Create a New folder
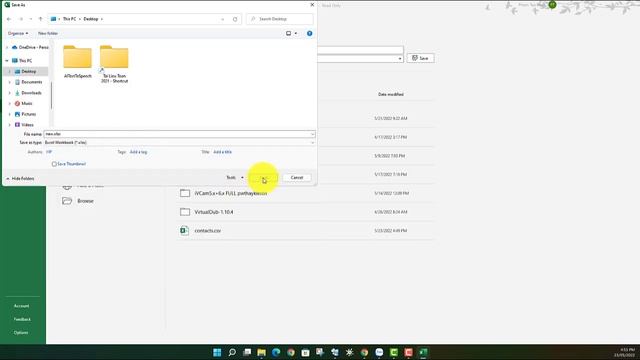 pos(48,33)
